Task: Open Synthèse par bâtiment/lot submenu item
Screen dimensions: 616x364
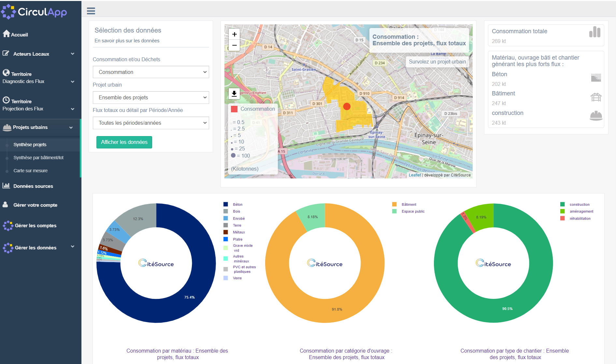Action: 38,158
